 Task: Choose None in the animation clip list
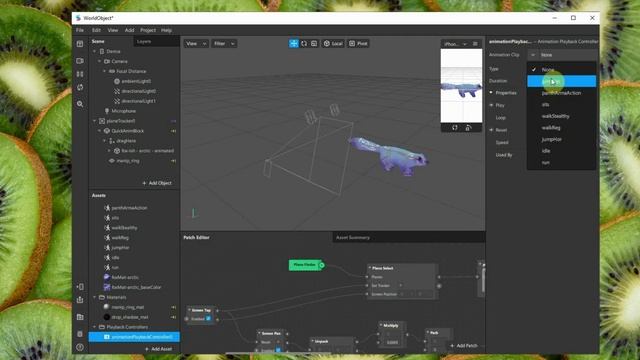(562, 69)
